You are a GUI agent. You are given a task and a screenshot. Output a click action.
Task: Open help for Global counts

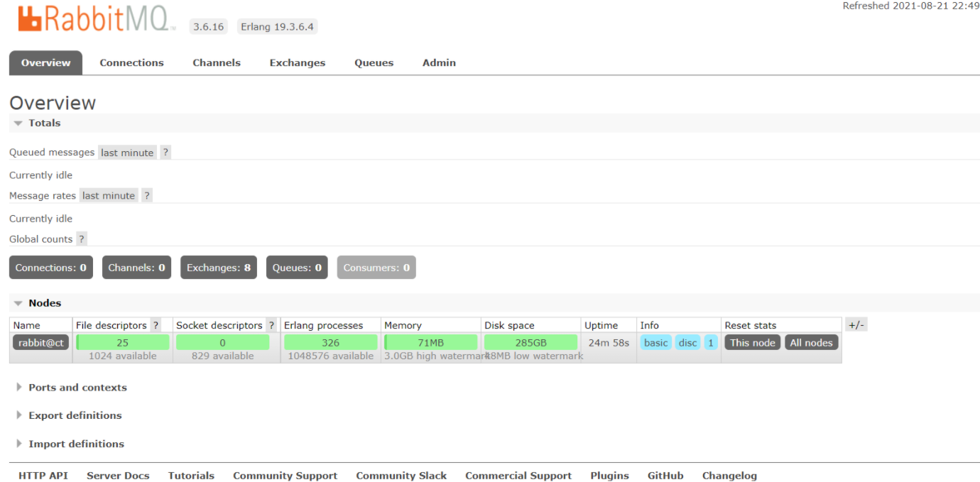[82, 239]
